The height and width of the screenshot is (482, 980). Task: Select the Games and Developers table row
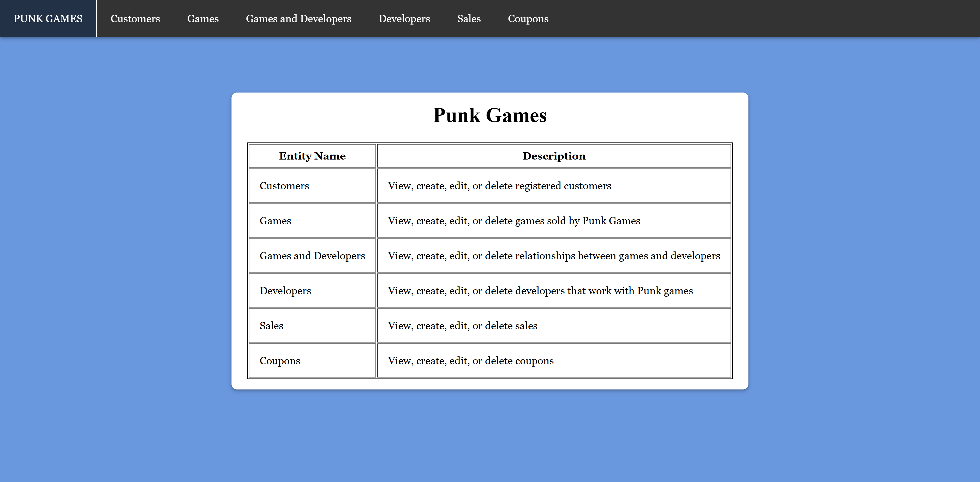(x=312, y=256)
